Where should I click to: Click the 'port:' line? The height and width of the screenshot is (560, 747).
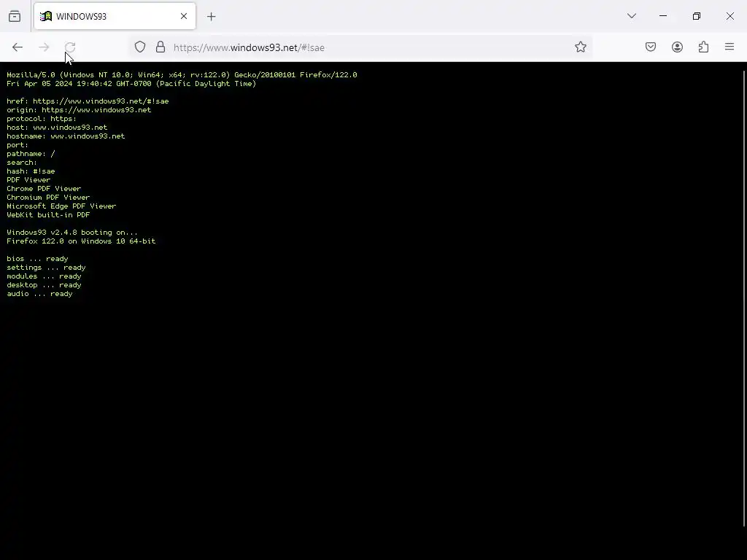[x=18, y=145]
